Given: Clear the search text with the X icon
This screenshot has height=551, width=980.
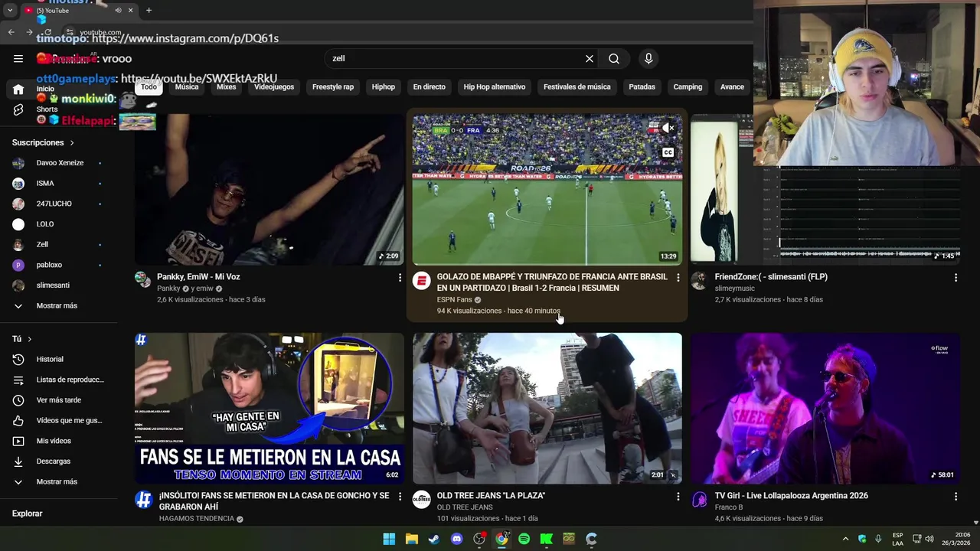Looking at the screenshot, I should pos(590,58).
